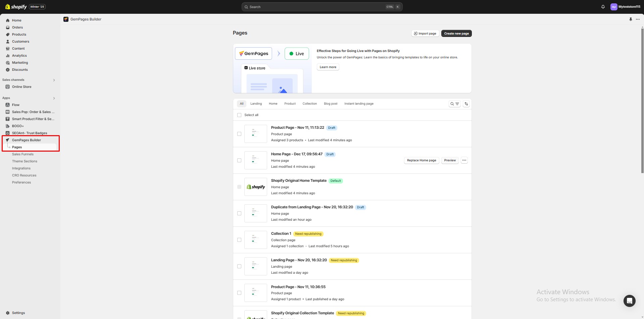Expand the Apps section chevron
644x319 pixels.
[54, 98]
